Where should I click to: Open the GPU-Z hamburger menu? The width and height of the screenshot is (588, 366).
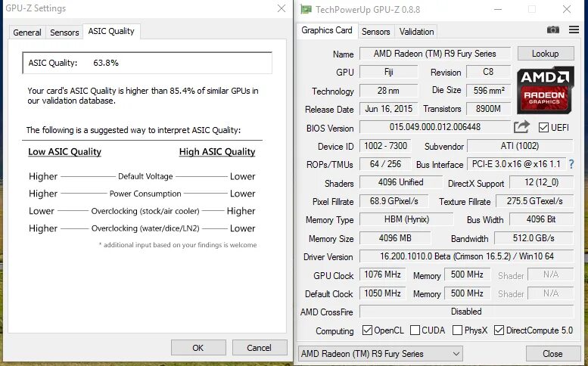(574, 29)
